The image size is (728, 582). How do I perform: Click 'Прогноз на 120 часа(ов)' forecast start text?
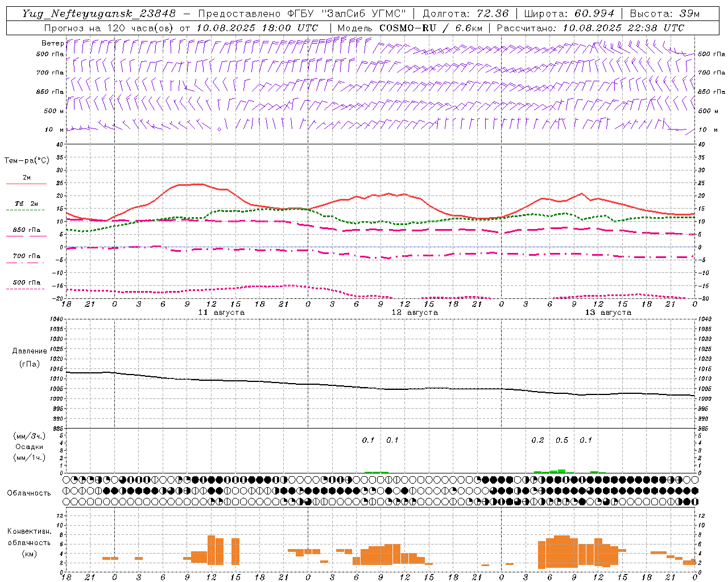point(110,28)
